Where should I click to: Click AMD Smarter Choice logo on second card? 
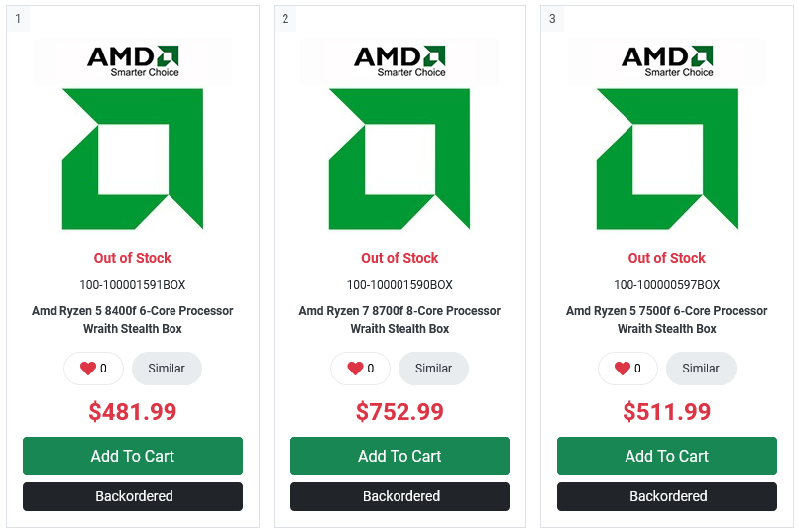[x=399, y=60]
